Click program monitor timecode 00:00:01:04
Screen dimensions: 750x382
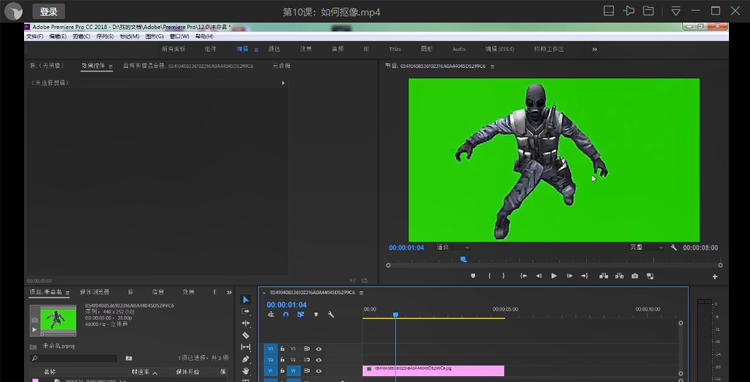click(406, 248)
